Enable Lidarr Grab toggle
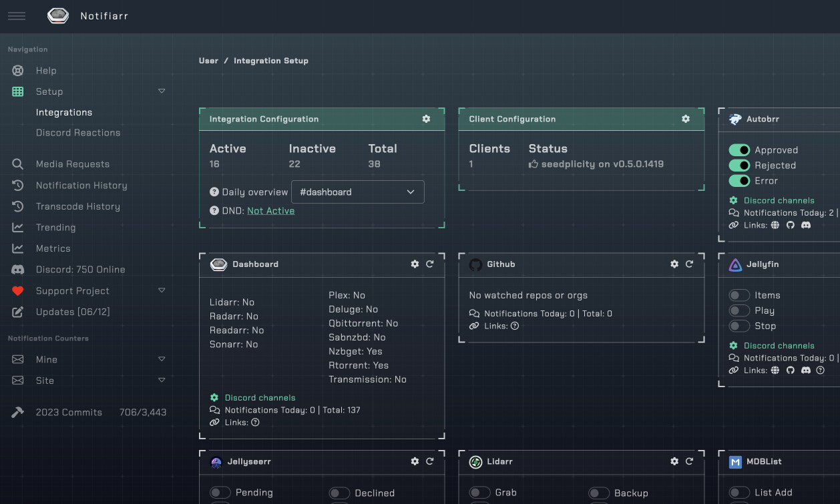Viewport: 840px width, 504px height. point(480,493)
